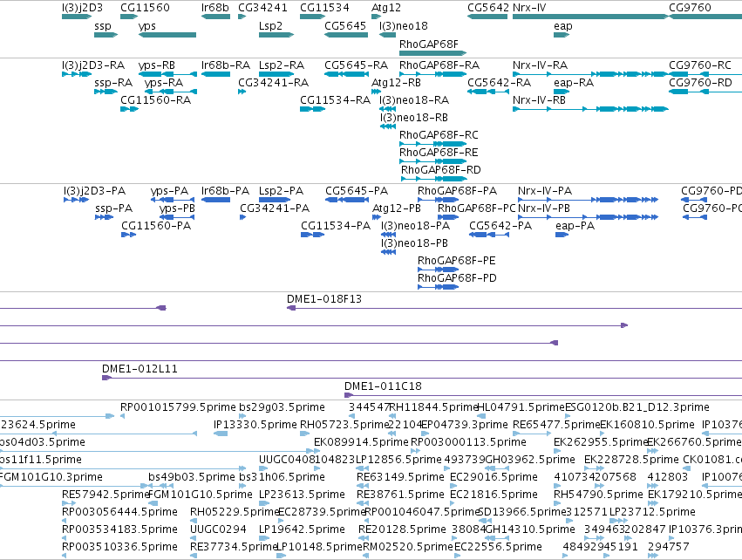Select EST bs29g03.5prime label
This screenshot has width=742, height=560.
coord(282,407)
